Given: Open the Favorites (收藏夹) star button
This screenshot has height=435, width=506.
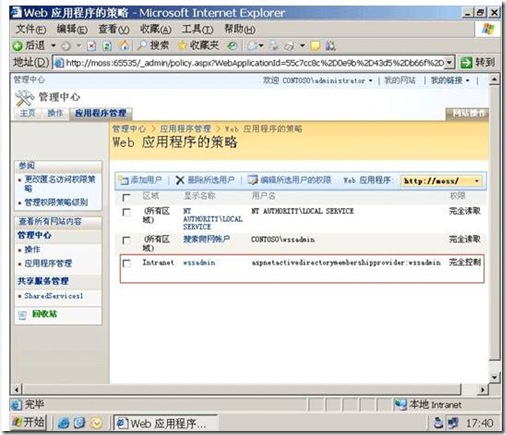Looking at the screenshot, I should [198, 45].
